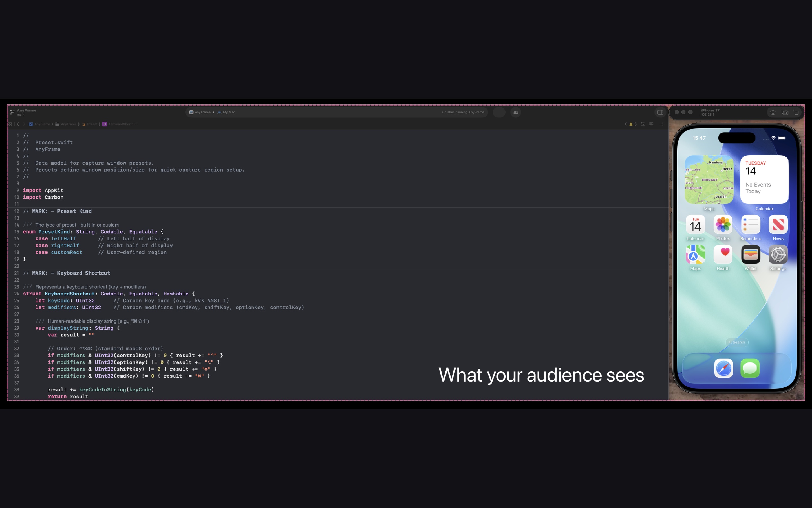
Task: Open iPhone Settings app
Action: click(x=778, y=254)
